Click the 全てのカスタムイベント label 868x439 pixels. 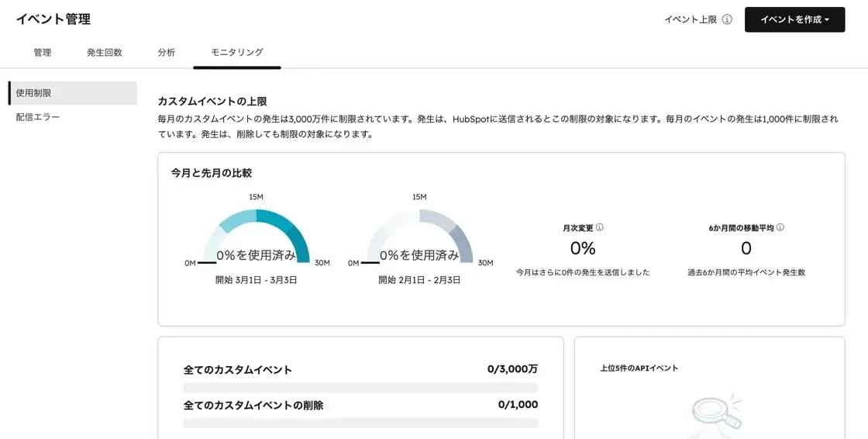click(x=237, y=370)
